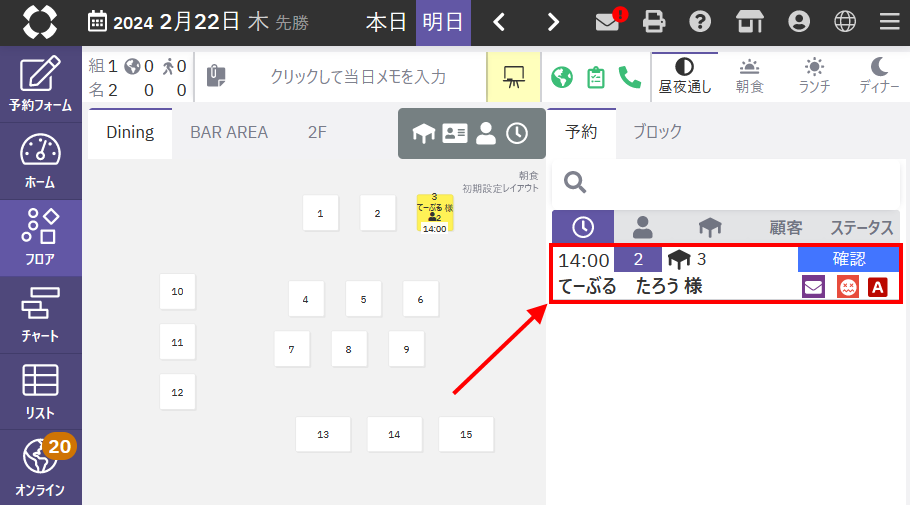Open the 予約フォーム reservation form
This screenshot has height=505, width=910.
point(40,84)
